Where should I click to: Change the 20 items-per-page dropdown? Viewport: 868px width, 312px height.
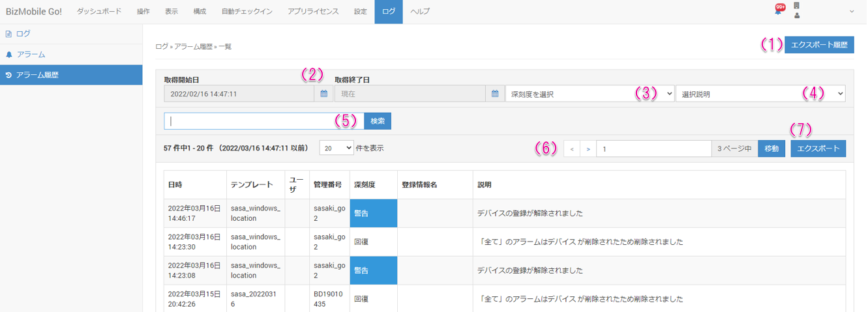[x=337, y=149]
